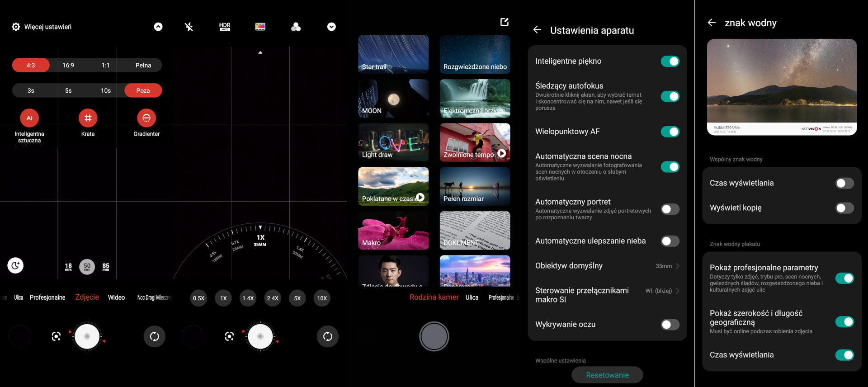The image size is (868, 387).
Task: Select the Profesjonalne camera mode
Action: click(47, 297)
